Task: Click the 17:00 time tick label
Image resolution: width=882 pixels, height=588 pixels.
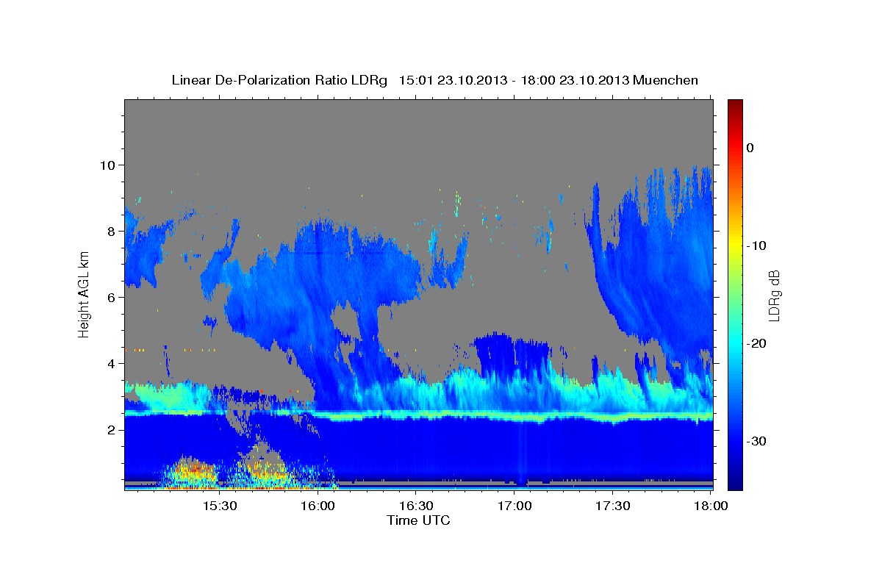Action: pyautogui.click(x=514, y=506)
